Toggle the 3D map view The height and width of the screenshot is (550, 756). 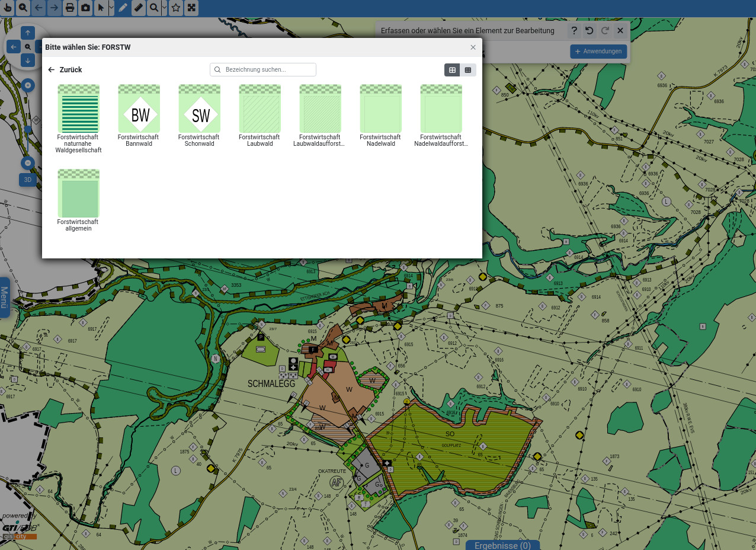28,180
